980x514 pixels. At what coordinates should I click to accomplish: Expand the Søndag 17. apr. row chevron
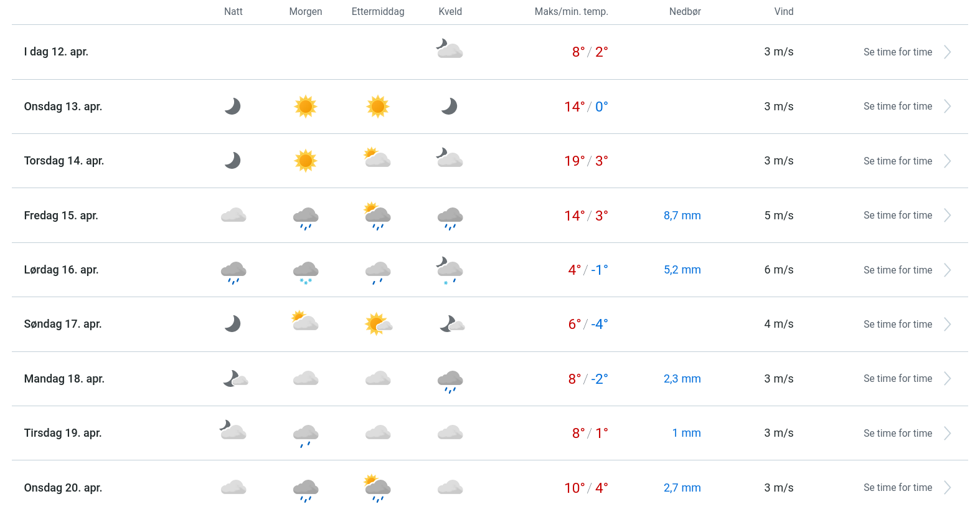tap(947, 325)
